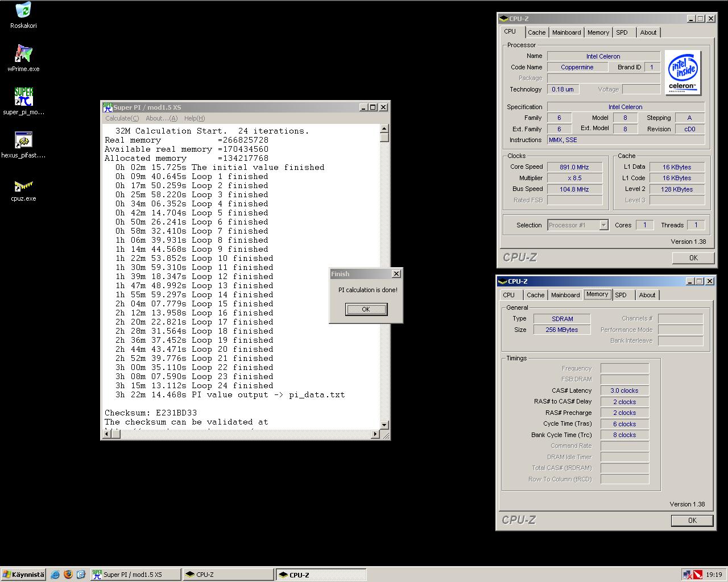
Task: Select Memory tab in lower CPU-Z window
Action: tap(597, 294)
